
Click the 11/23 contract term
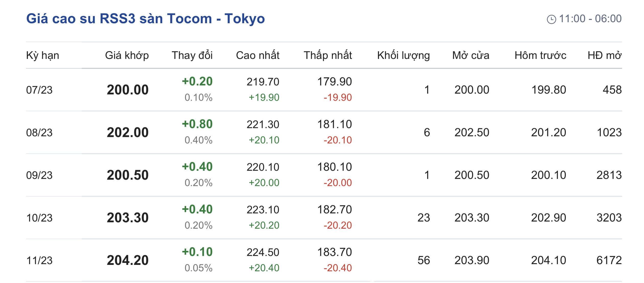click(x=39, y=260)
